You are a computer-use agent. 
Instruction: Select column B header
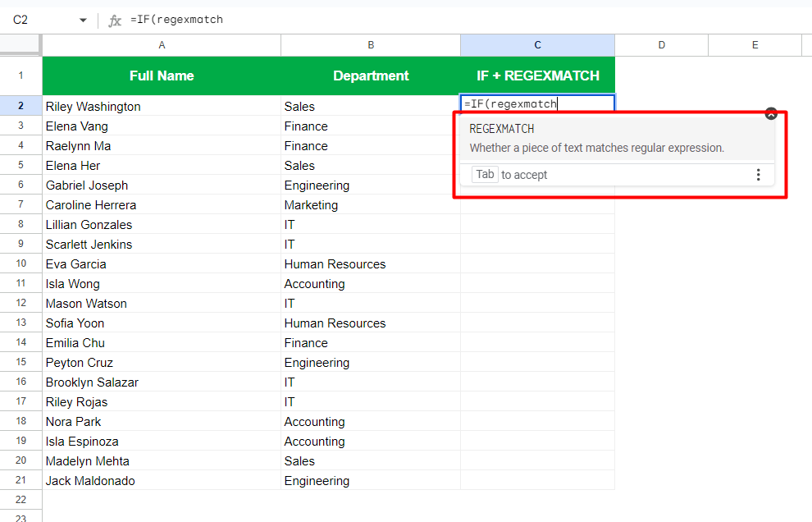point(371,45)
